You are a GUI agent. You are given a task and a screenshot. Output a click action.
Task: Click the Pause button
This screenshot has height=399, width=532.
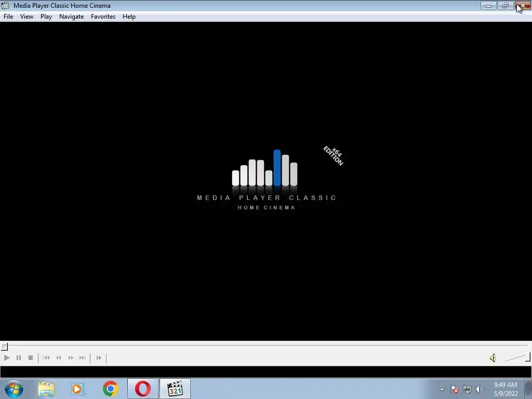(19, 357)
